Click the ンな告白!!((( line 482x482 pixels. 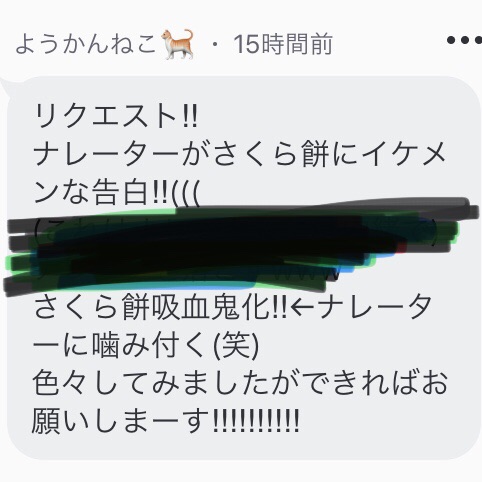[117, 192]
